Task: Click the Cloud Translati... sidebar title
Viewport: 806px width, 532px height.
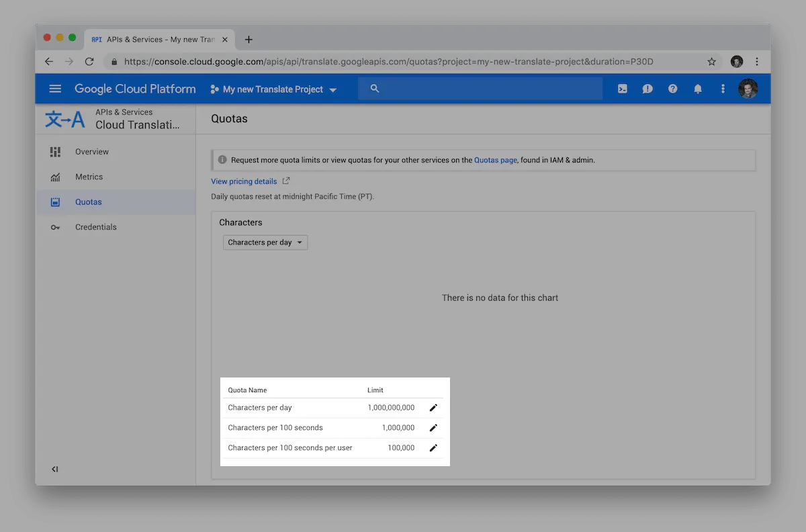Action: (x=138, y=125)
